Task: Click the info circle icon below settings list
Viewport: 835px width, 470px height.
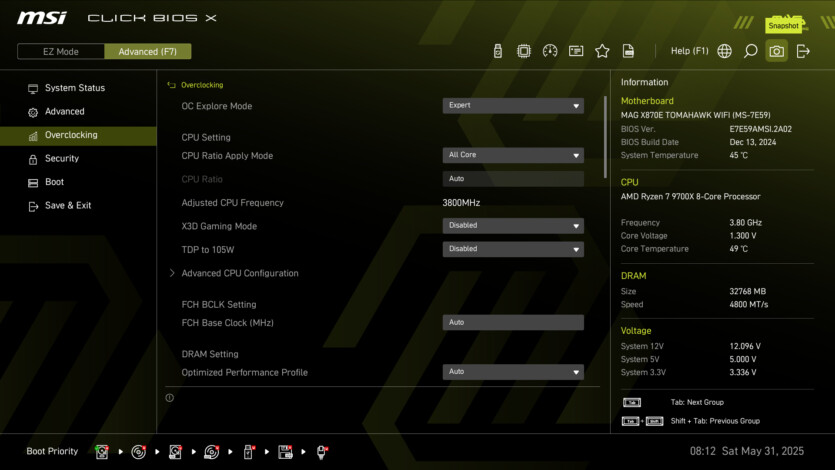Action: pyautogui.click(x=169, y=398)
